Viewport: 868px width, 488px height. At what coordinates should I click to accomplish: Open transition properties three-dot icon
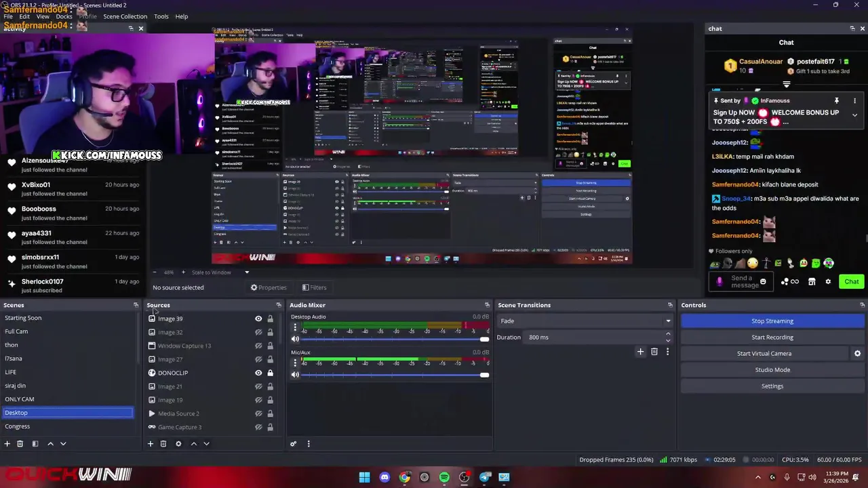point(667,352)
